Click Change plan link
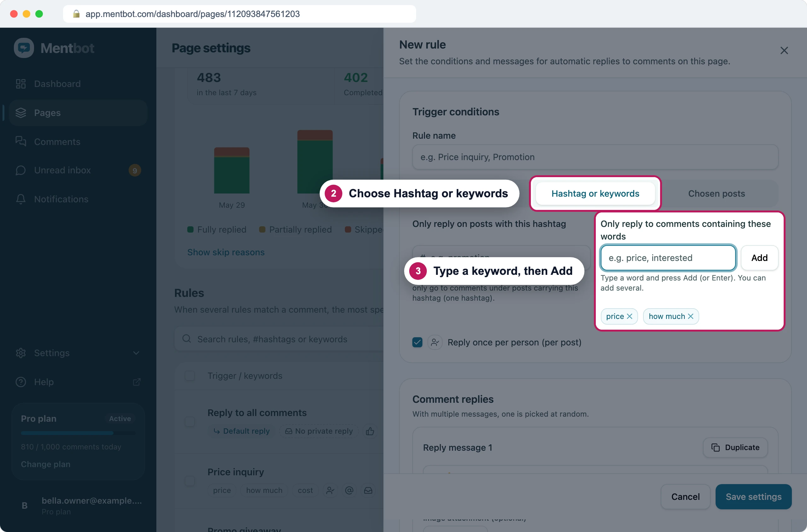Viewport: 807px width, 532px height. tap(45, 464)
